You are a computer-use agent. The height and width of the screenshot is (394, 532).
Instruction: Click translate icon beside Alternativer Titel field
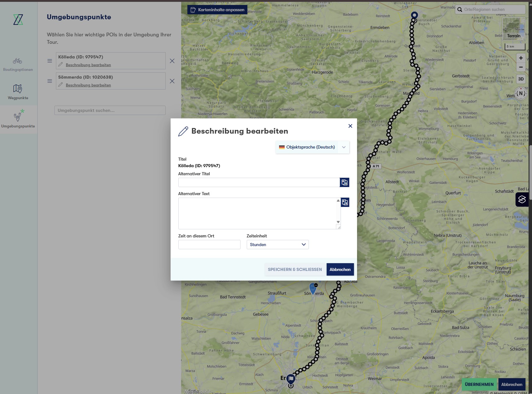tap(344, 182)
